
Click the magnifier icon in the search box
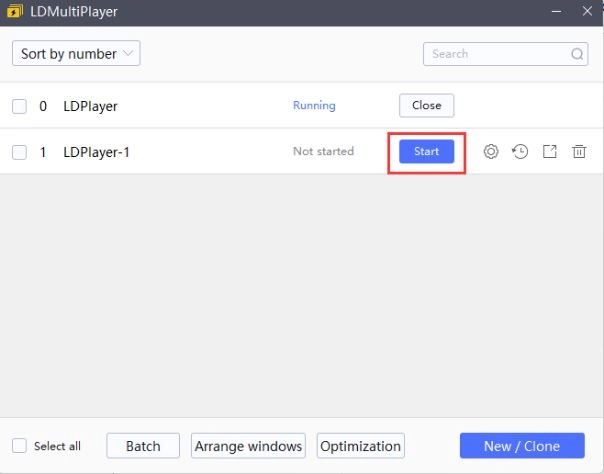click(x=577, y=54)
